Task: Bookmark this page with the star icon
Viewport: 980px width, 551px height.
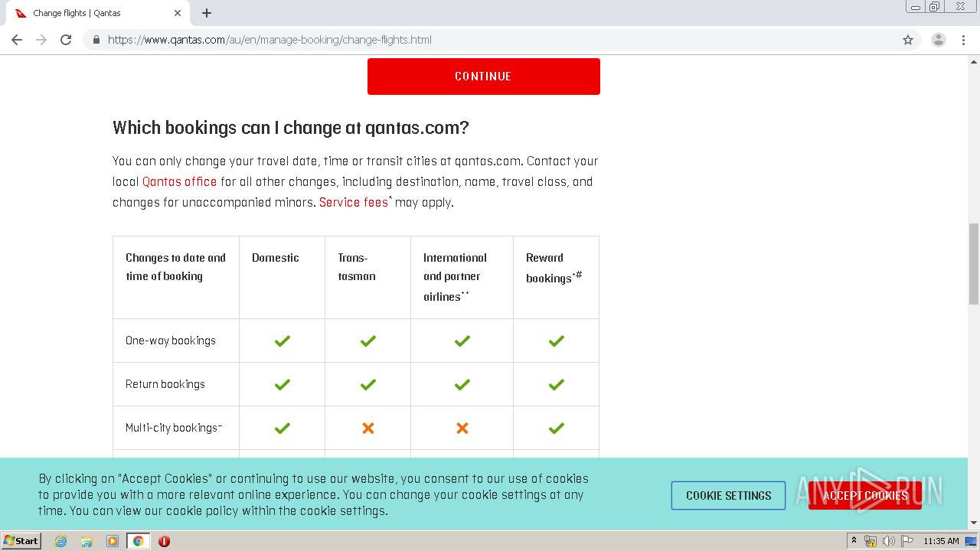Action: pyautogui.click(x=908, y=40)
